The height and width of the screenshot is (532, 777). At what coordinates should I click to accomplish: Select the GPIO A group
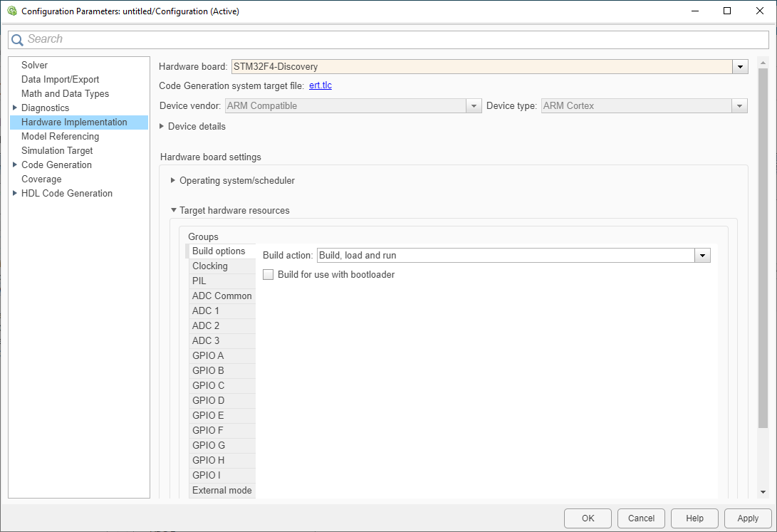[208, 356]
